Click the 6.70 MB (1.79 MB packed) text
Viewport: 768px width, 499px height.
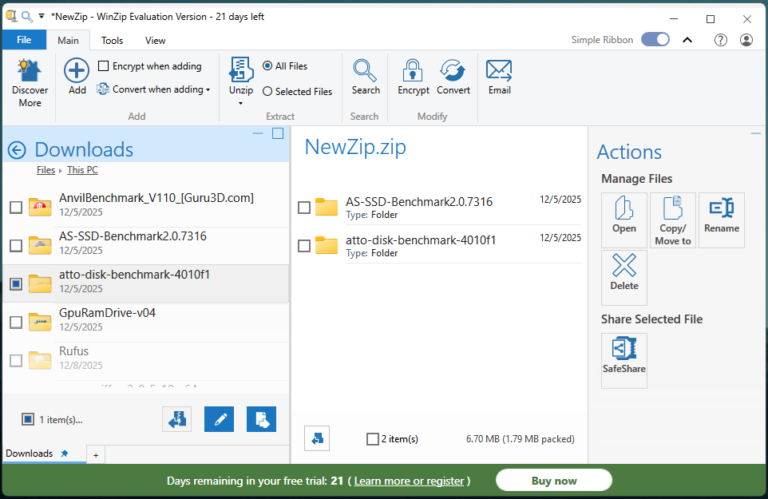pyautogui.click(x=520, y=439)
